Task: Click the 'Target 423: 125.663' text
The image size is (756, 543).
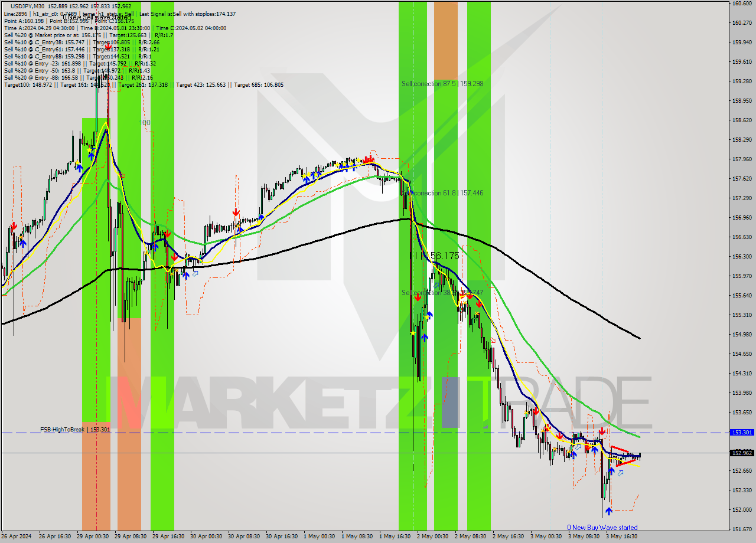Action: pos(201,84)
